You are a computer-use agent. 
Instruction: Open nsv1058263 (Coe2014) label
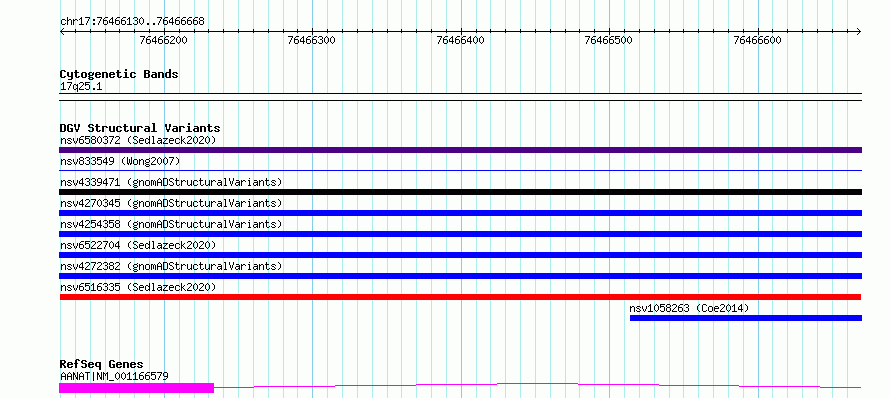click(x=689, y=308)
